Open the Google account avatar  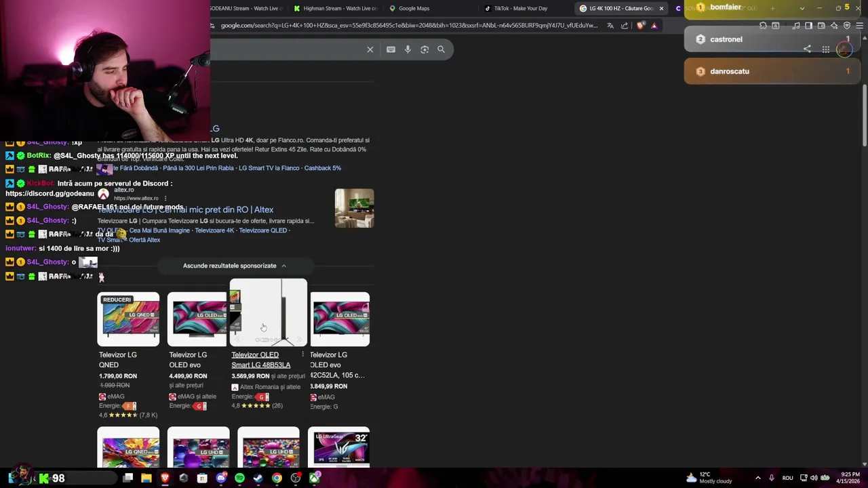844,49
